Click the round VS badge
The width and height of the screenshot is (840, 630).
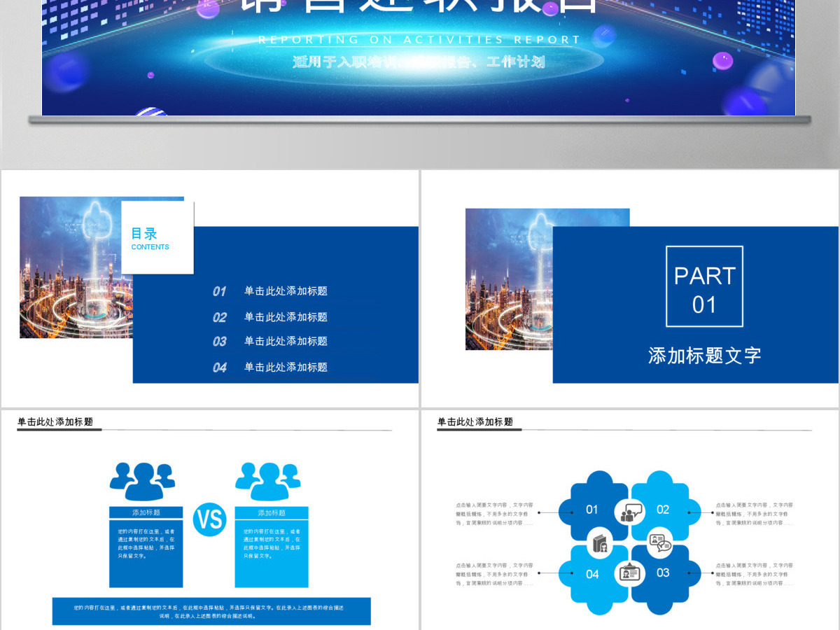pyautogui.click(x=209, y=519)
